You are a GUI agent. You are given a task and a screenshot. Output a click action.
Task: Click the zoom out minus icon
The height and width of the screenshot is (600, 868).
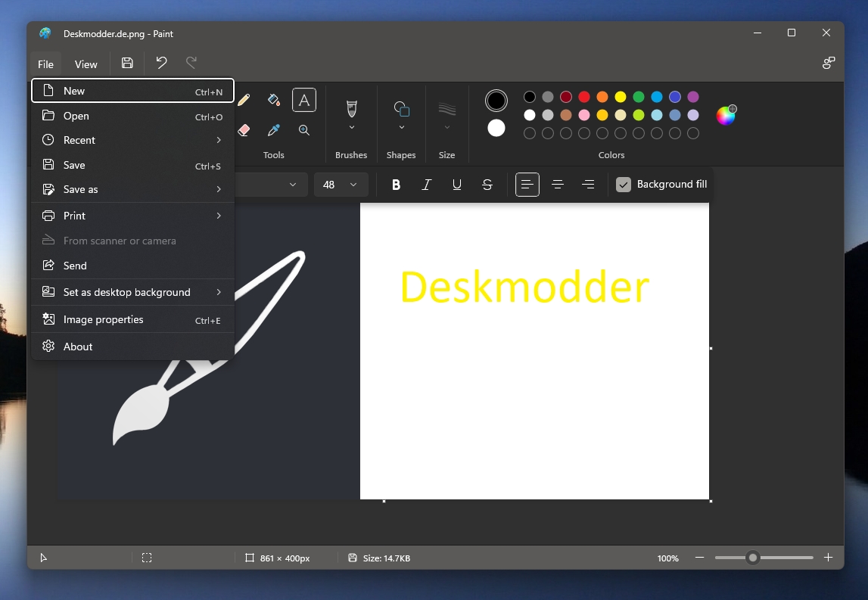pos(700,558)
